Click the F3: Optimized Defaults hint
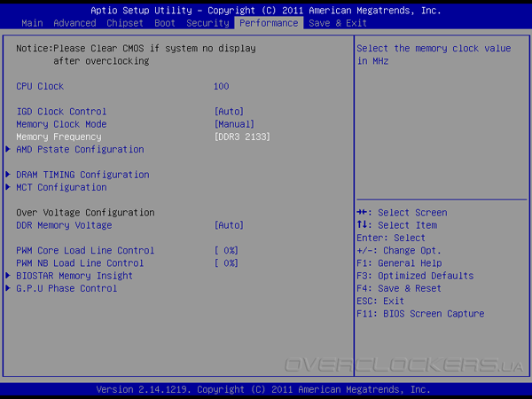This screenshot has height=399, width=532. point(415,276)
